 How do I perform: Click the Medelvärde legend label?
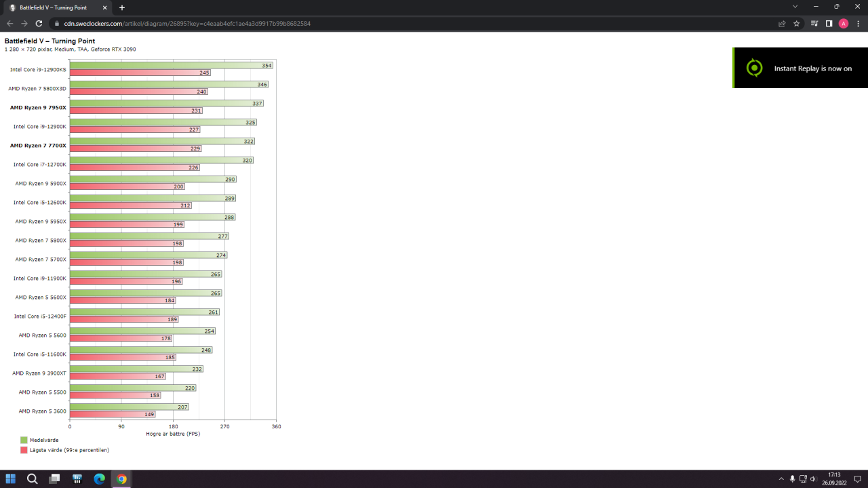tap(45, 440)
